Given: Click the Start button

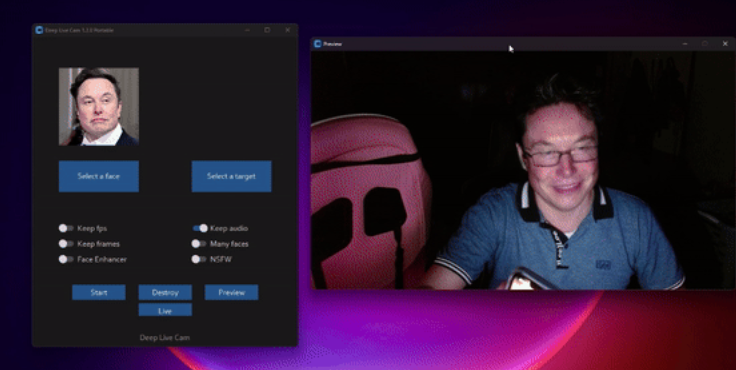Looking at the screenshot, I should (99, 292).
